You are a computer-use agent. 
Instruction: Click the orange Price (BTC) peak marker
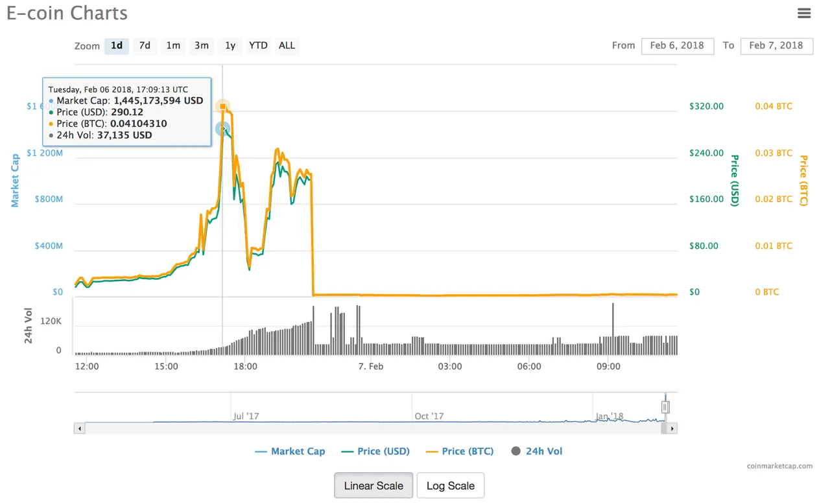point(223,106)
